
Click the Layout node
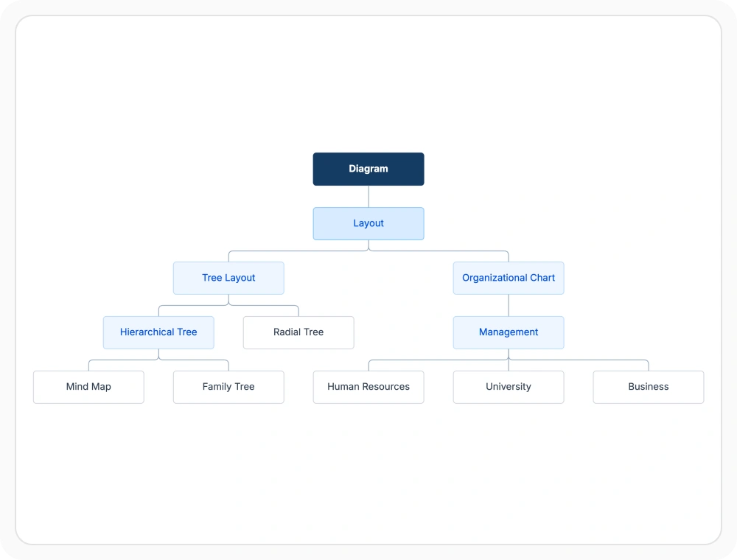[368, 223]
